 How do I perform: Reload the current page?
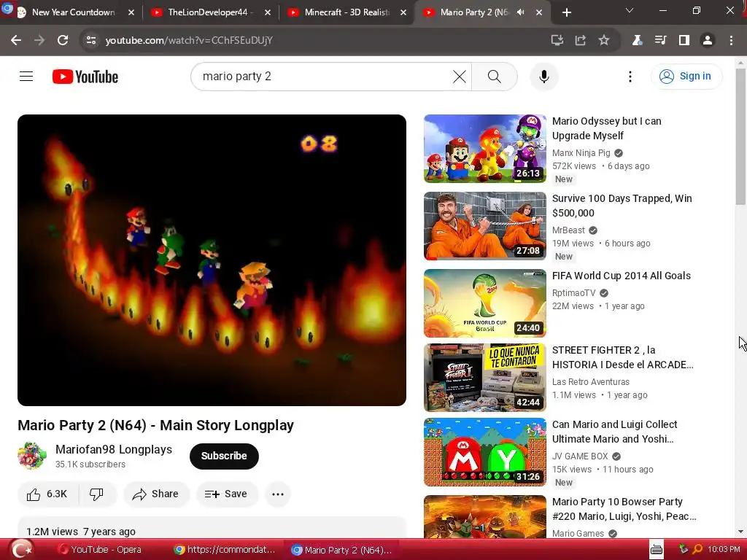(63, 41)
